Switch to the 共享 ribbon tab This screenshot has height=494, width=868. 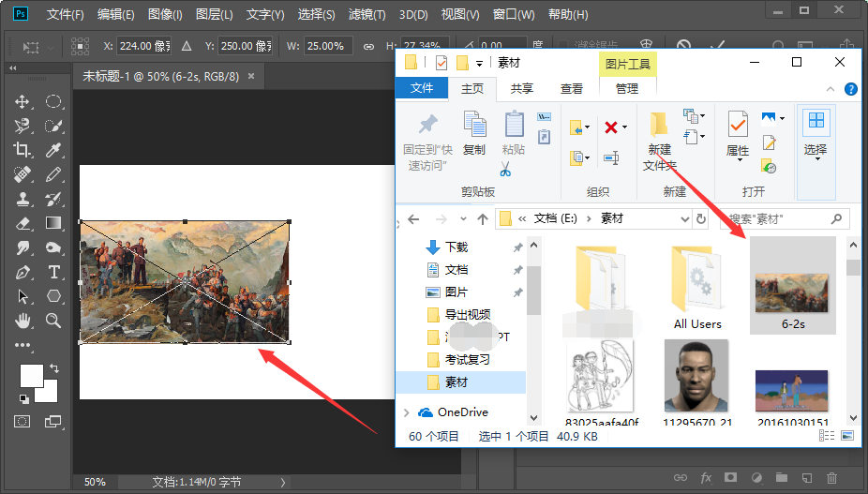point(521,89)
